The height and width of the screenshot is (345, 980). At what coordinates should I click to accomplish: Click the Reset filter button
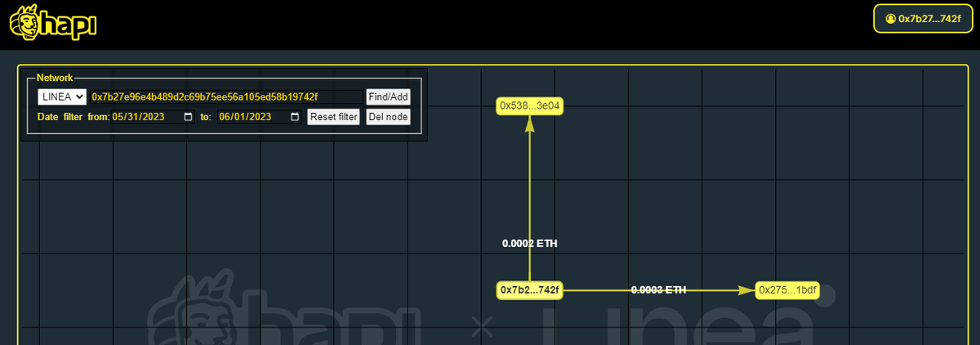tap(333, 117)
